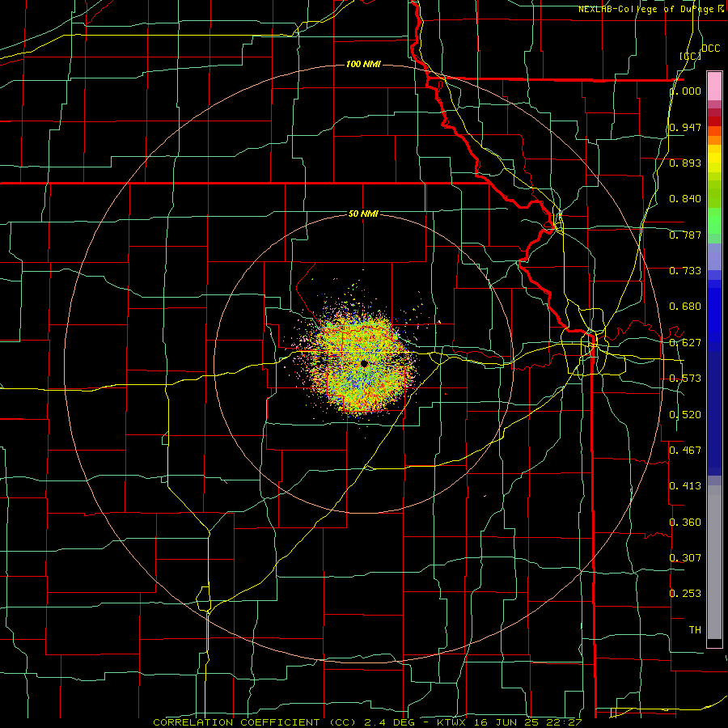Click the TH label on the scale
The height and width of the screenshot is (728, 728).
(695, 629)
